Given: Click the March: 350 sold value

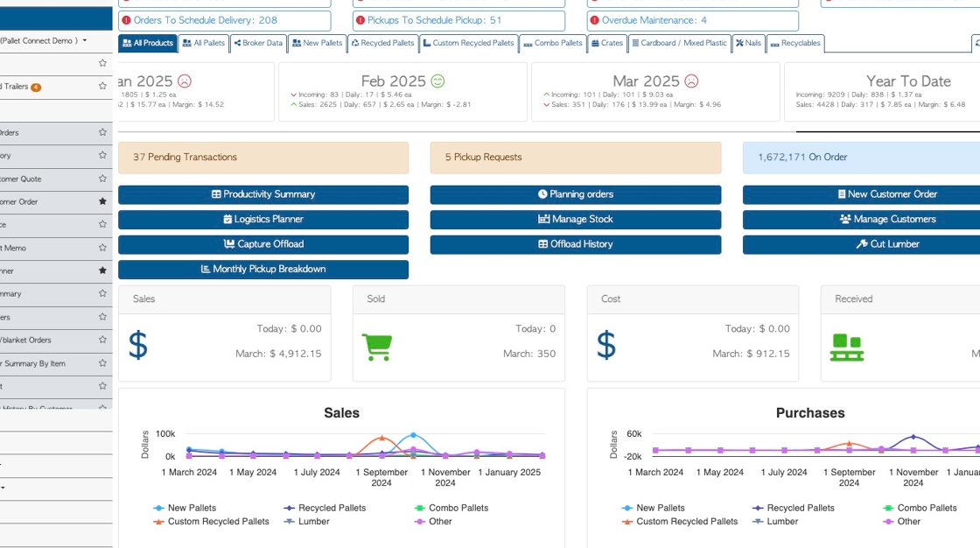Looking at the screenshot, I should tap(528, 354).
